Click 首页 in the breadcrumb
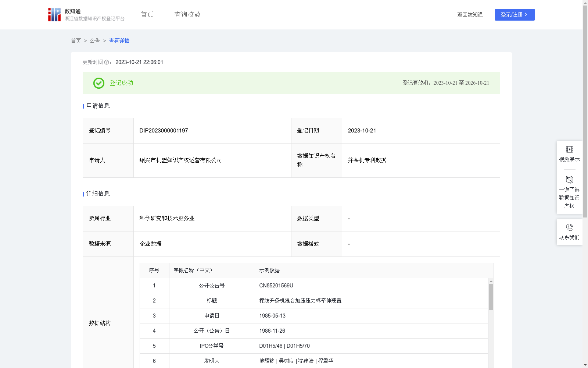The width and height of the screenshot is (588, 368). pyautogui.click(x=76, y=41)
